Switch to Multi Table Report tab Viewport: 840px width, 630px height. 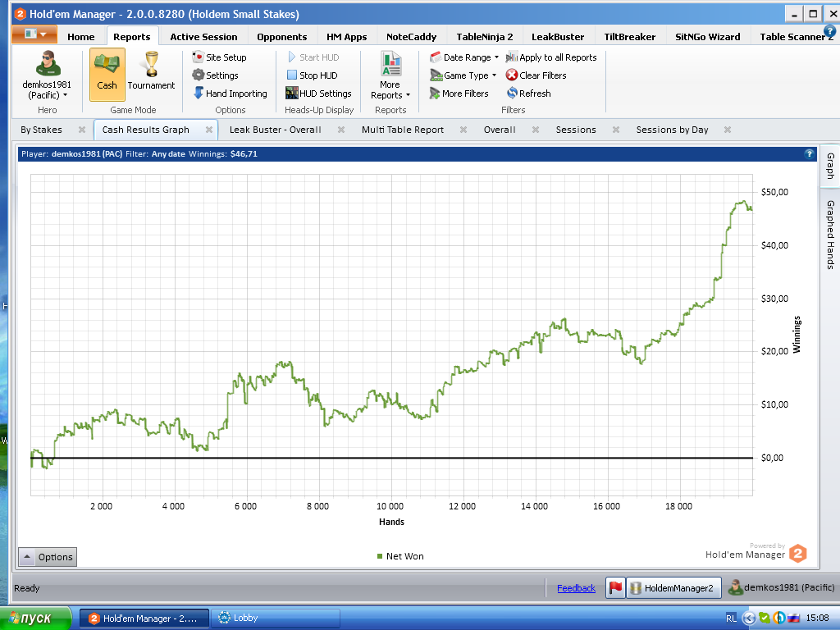(x=403, y=130)
